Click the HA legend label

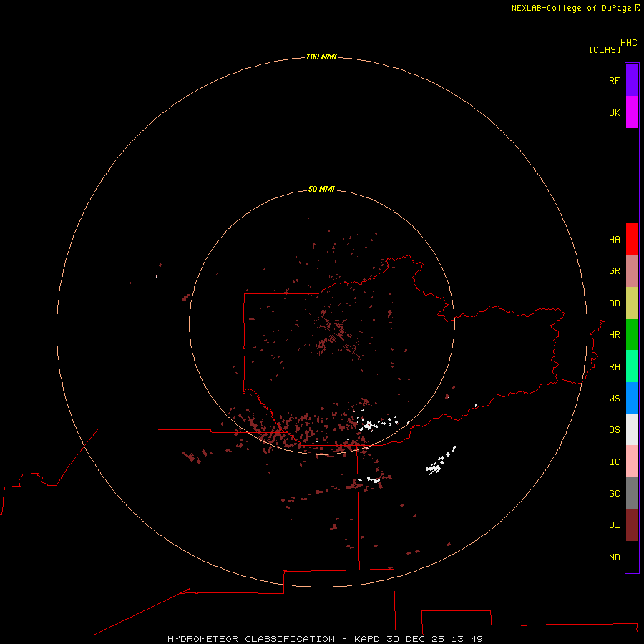click(615, 240)
